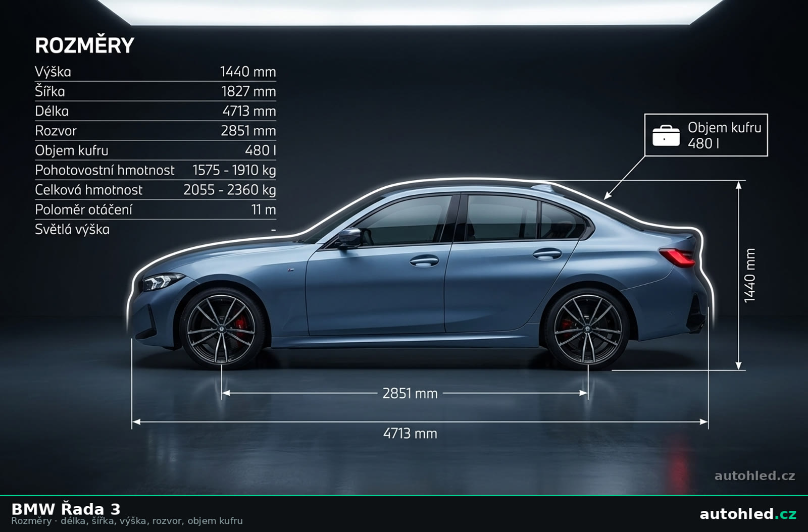The image size is (808, 532).
Task: Click the BMW Řada 3 title
Action: click(x=66, y=509)
